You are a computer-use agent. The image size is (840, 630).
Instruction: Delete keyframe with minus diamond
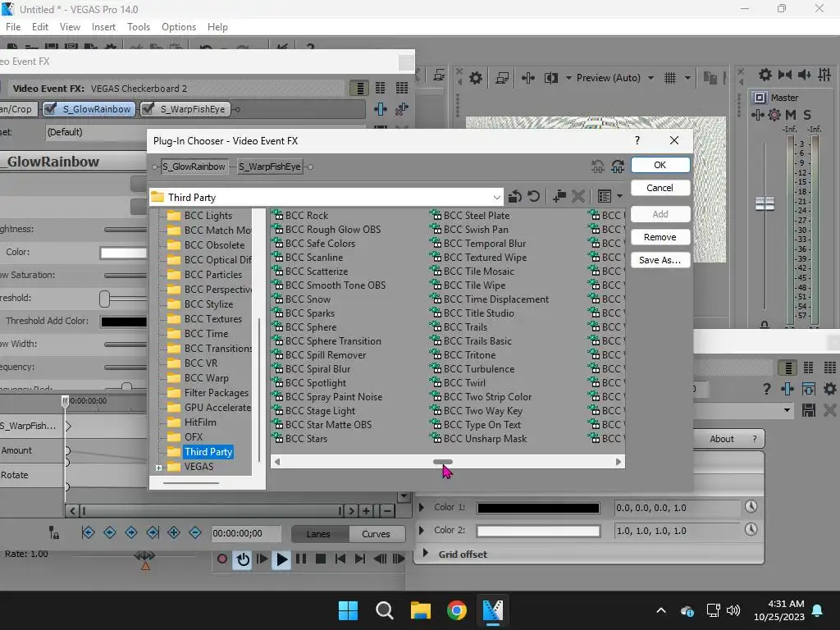[195, 532]
